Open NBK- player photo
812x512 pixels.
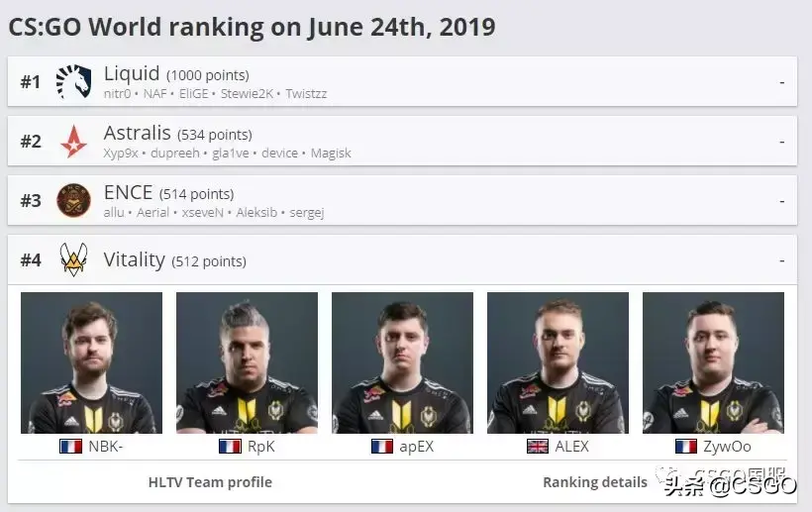(91, 362)
